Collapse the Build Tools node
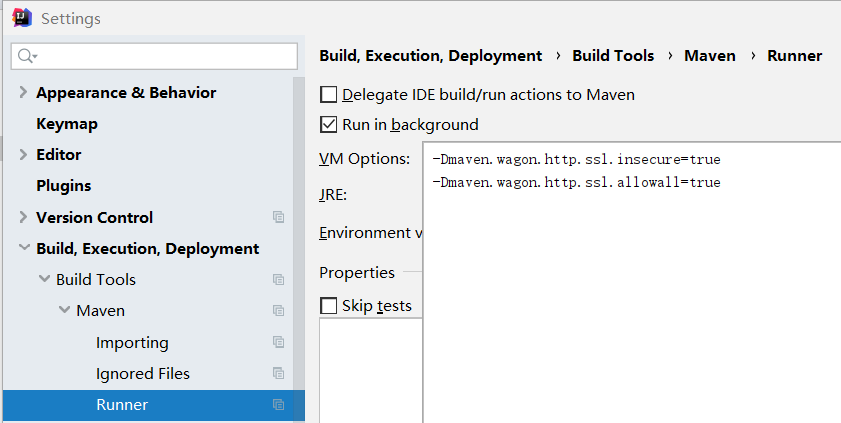841x423 pixels. coord(45,279)
